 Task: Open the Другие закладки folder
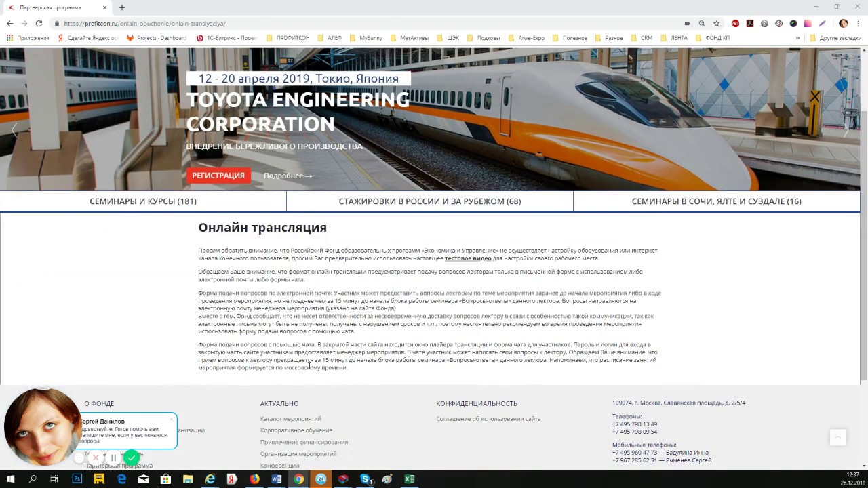pos(835,38)
